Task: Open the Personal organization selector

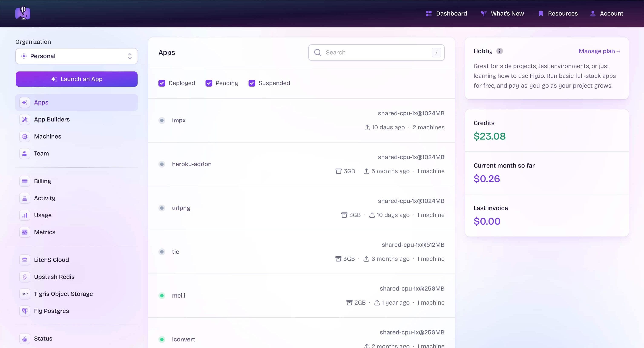Action: pos(76,56)
